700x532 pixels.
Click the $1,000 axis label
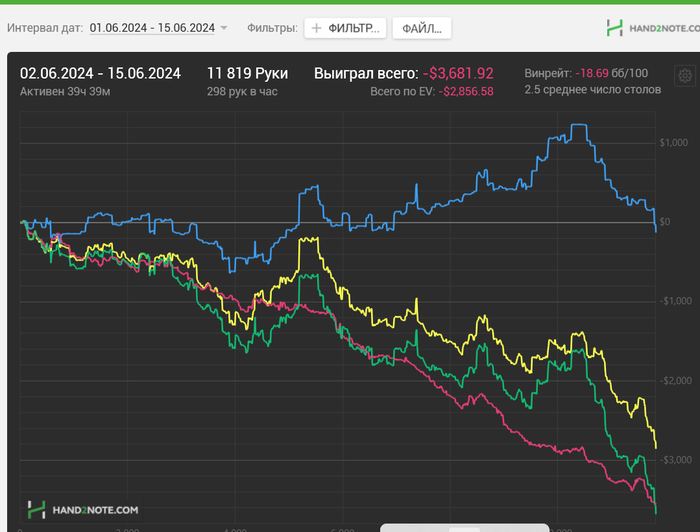(x=674, y=143)
